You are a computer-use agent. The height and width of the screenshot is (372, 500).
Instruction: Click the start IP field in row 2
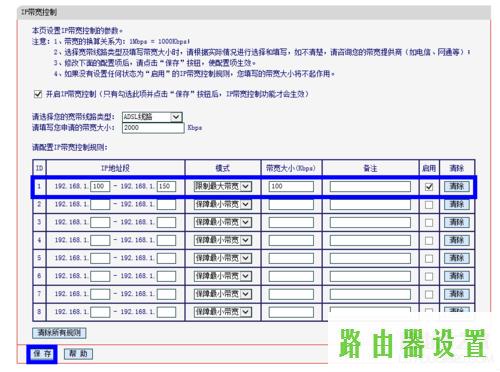[100, 204]
